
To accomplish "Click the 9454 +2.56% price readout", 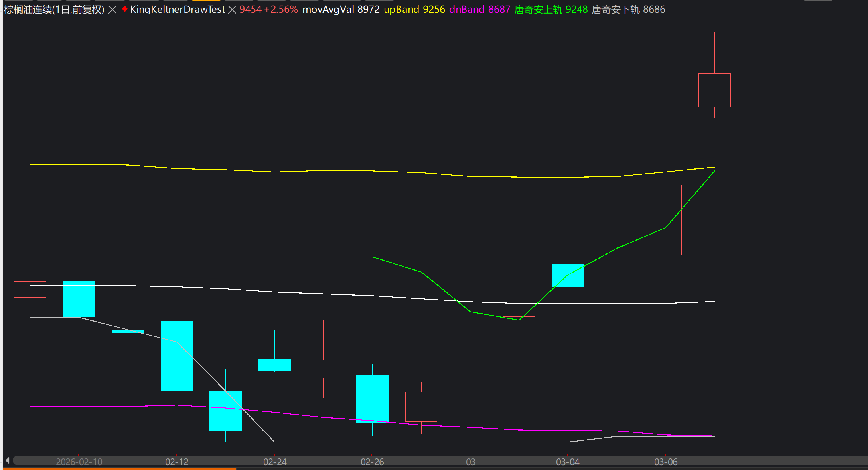I will click(x=268, y=10).
